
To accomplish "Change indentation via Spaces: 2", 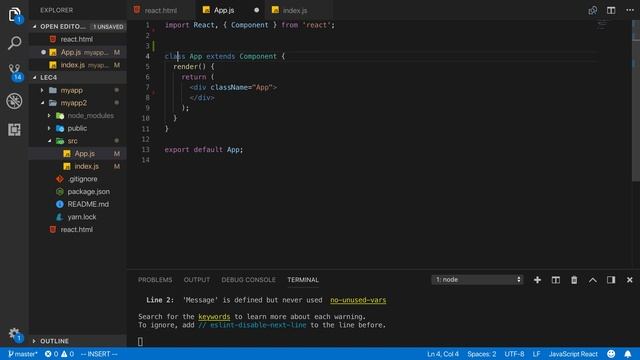I will click(482, 354).
